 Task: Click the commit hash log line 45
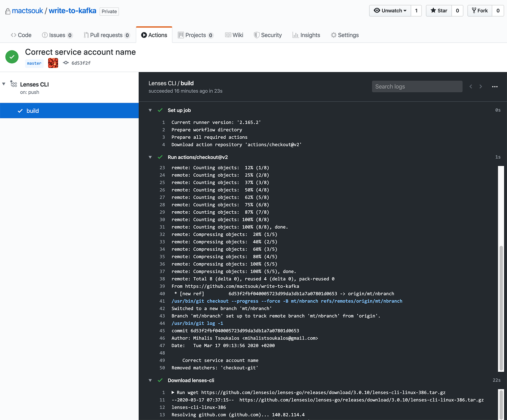click(235, 331)
